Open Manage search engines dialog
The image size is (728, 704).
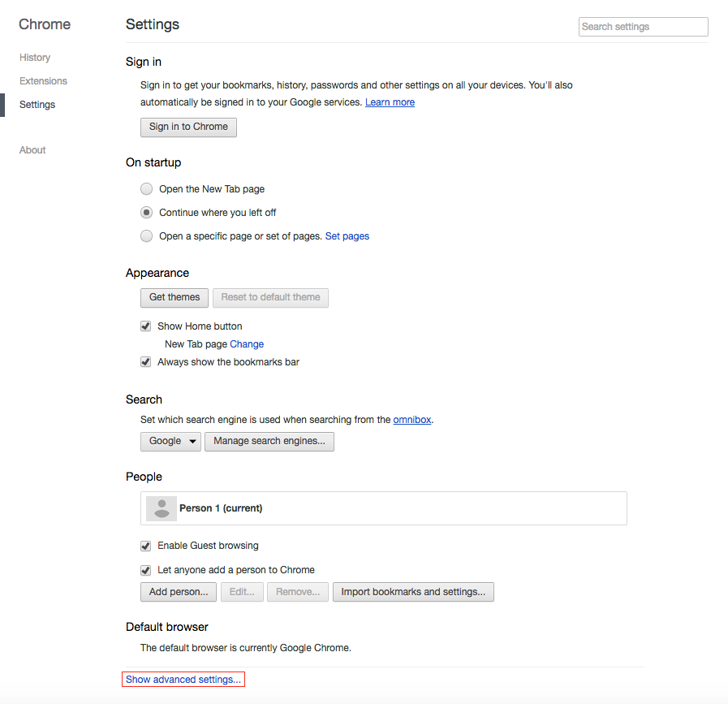point(269,441)
